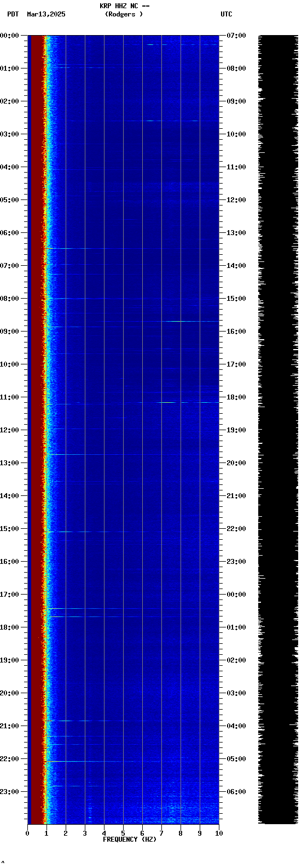Click the 'UTC' timezone label
This screenshot has height=868, width=302.
[226, 14]
